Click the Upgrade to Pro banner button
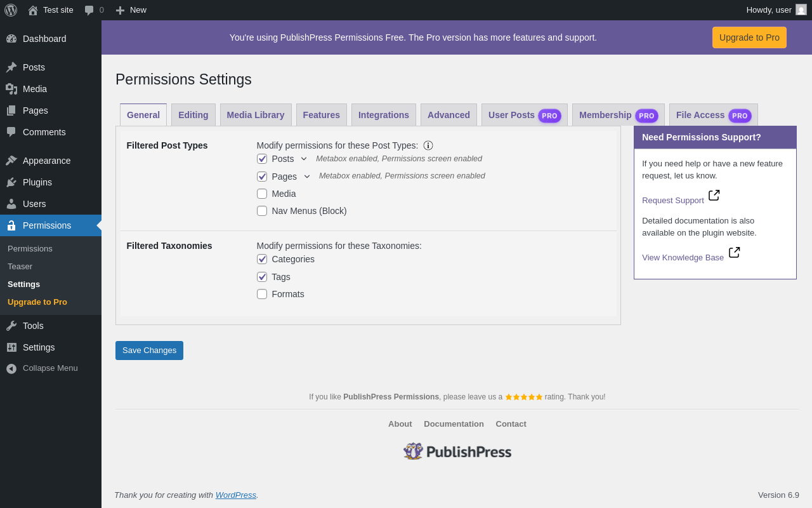Screen dimensions: 812x508 (749, 37)
